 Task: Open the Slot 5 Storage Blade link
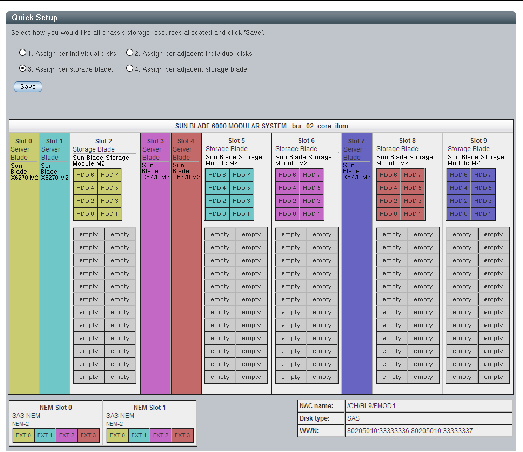click(226, 148)
